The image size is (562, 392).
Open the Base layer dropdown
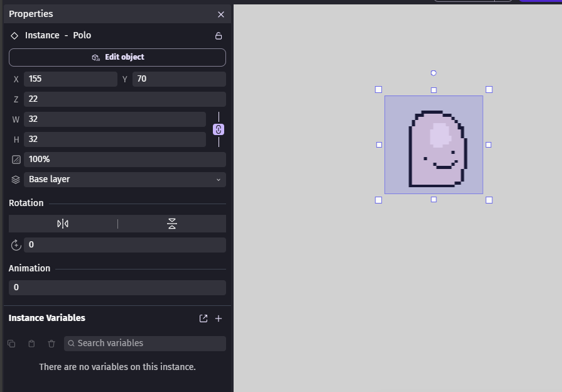(125, 179)
